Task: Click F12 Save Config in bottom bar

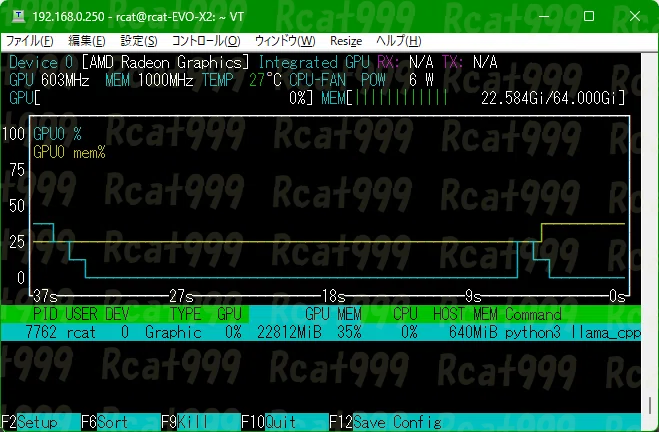Action: [x=385, y=422]
